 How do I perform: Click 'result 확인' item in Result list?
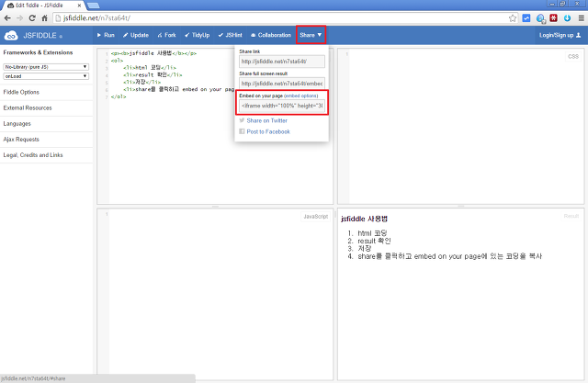(x=374, y=241)
